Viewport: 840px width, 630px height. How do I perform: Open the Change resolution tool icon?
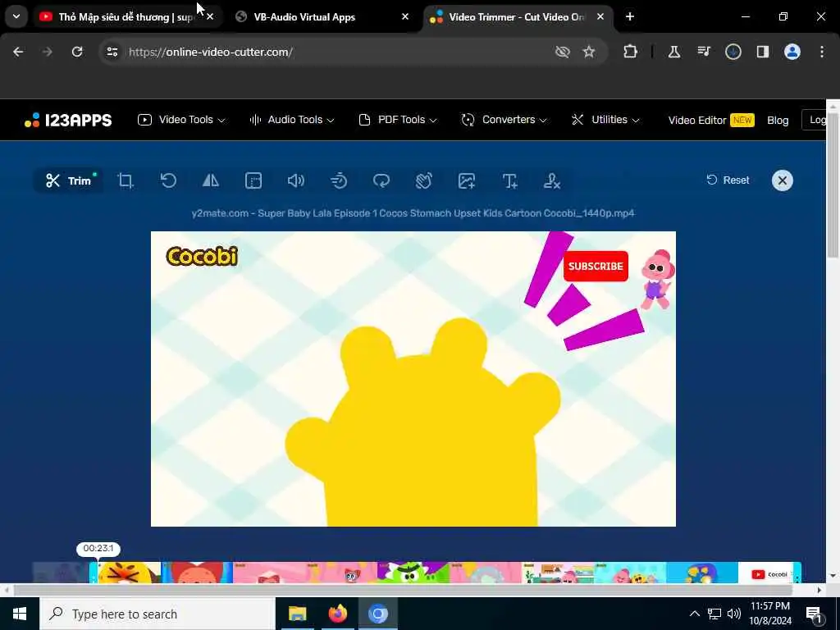click(x=253, y=180)
